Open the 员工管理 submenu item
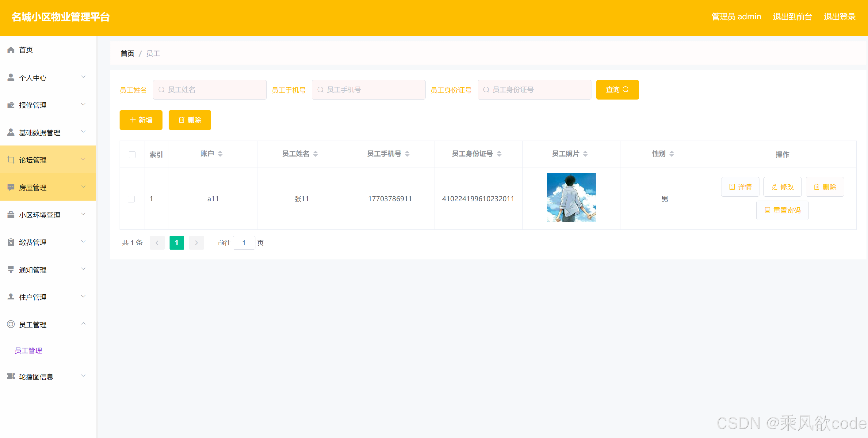 click(28, 350)
